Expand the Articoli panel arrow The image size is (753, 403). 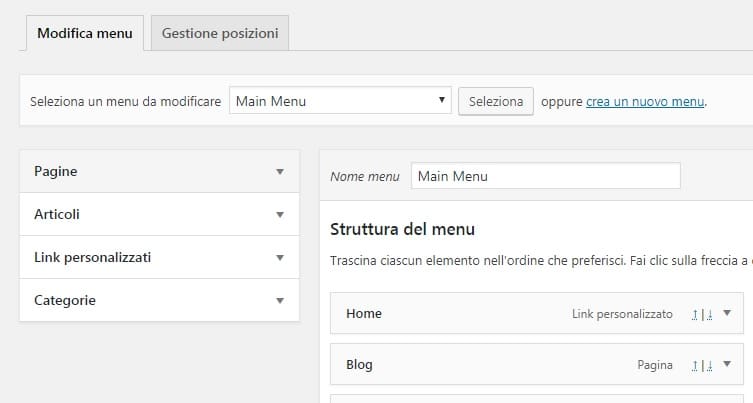pyautogui.click(x=280, y=215)
